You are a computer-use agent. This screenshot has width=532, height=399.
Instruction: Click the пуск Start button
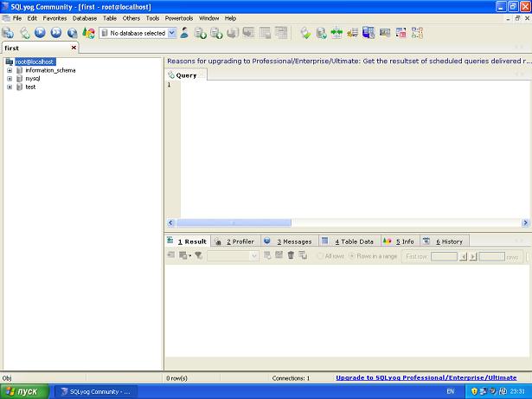(x=24, y=391)
